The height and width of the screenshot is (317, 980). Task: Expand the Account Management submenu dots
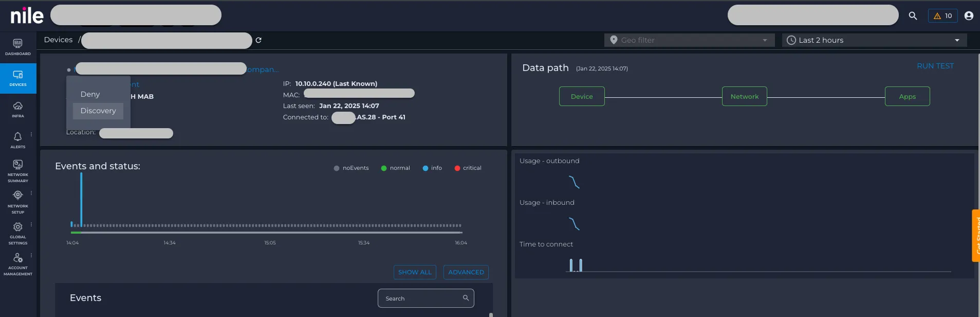click(31, 255)
